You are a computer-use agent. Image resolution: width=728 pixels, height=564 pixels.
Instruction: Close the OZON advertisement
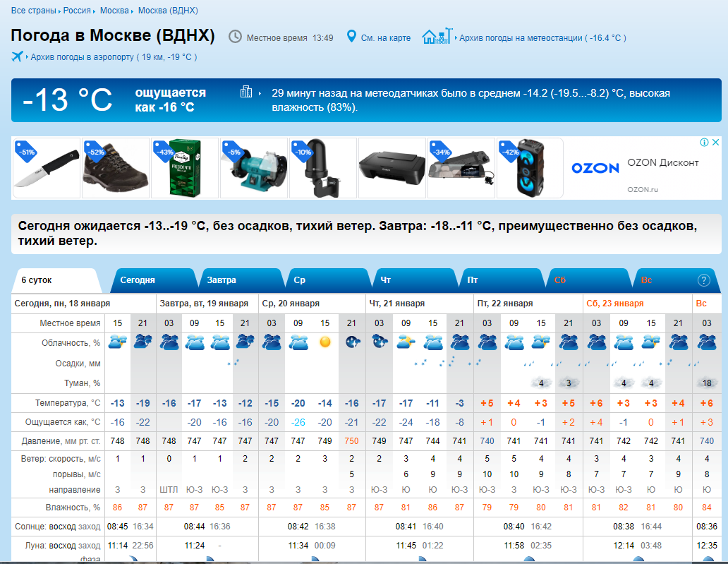click(x=715, y=142)
